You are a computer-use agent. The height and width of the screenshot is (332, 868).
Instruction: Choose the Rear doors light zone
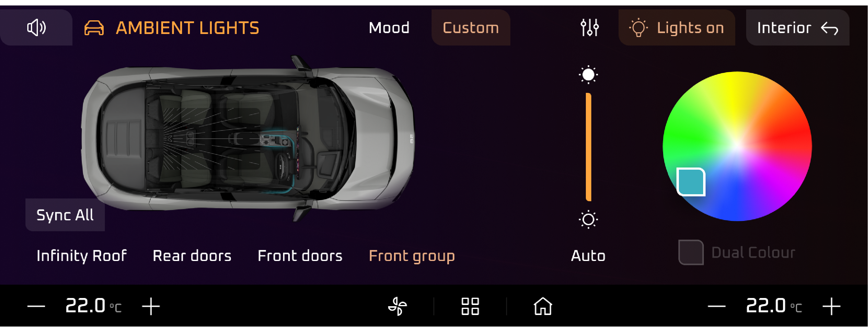[192, 256]
